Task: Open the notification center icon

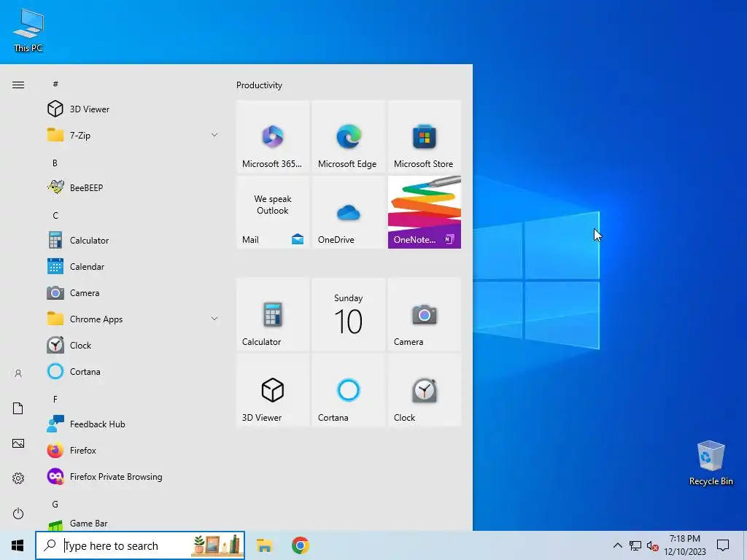Action: point(723,545)
